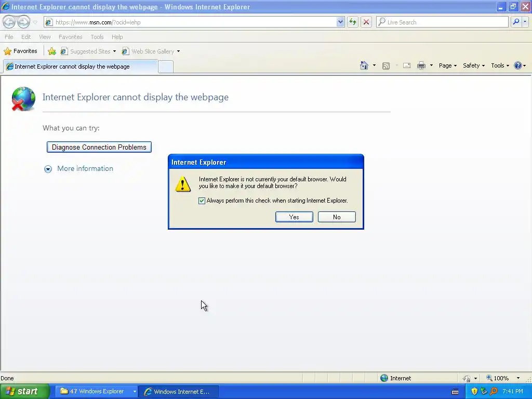Click the 100% zoom level button
This screenshot has height=399, width=532.
point(497,378)
